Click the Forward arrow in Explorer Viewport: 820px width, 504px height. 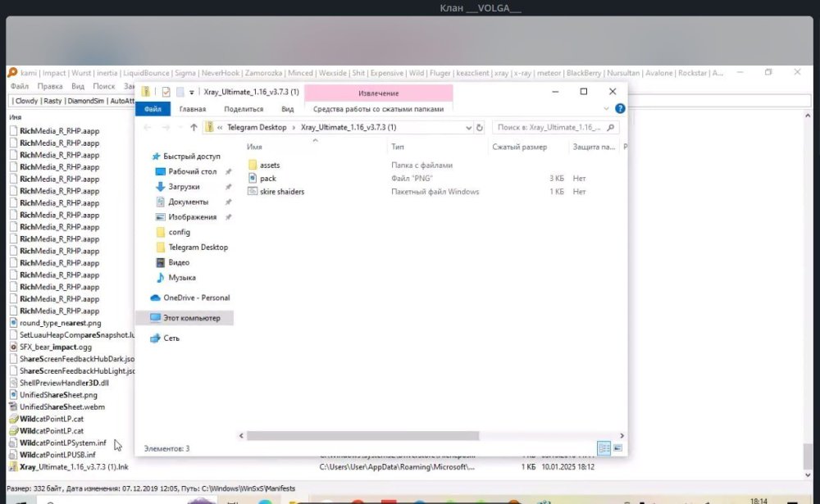pos(166,128)
